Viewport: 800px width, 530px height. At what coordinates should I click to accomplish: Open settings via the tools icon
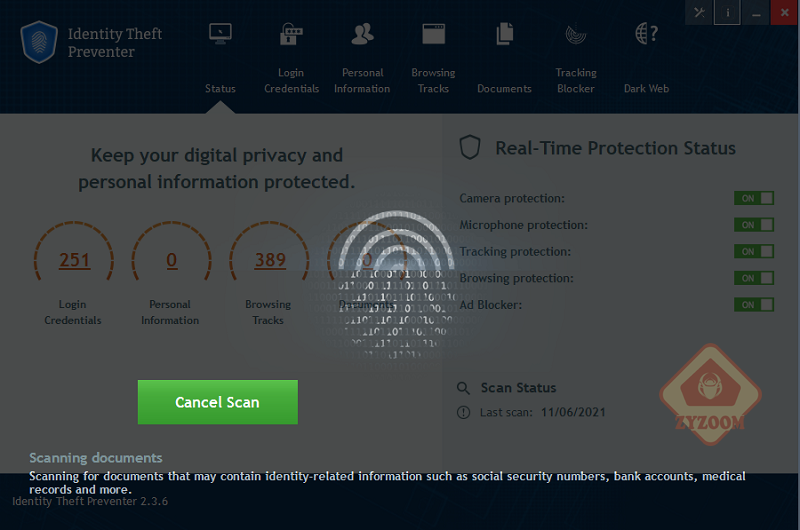tap(699, 12)
